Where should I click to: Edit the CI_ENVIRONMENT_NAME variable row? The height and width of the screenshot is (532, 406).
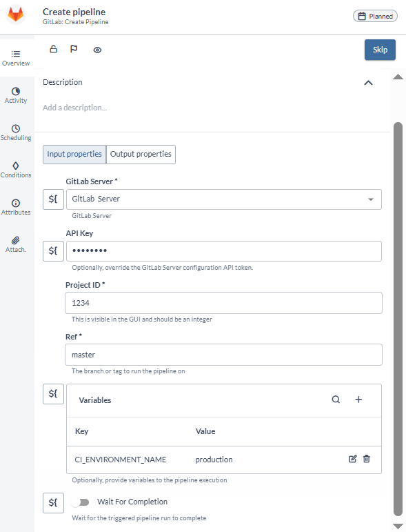(x=352, y=459)
